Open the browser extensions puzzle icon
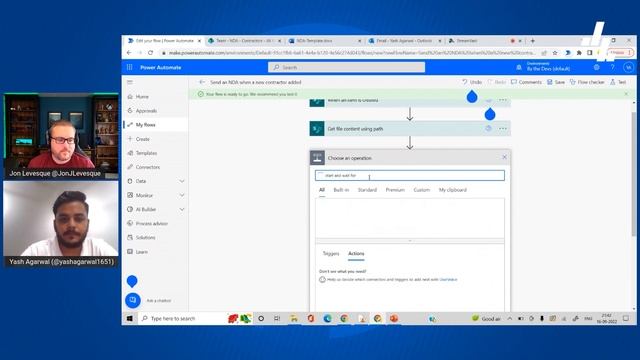The height and width of the screenshot is (360, 640). coord(579,53)
